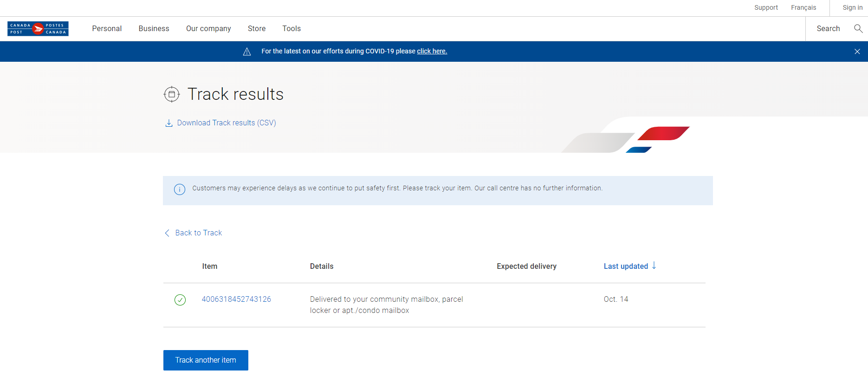Click the info circle icon in notice
Image resolution: width=868 pixels, height=377 pixels.
[180, 189]
